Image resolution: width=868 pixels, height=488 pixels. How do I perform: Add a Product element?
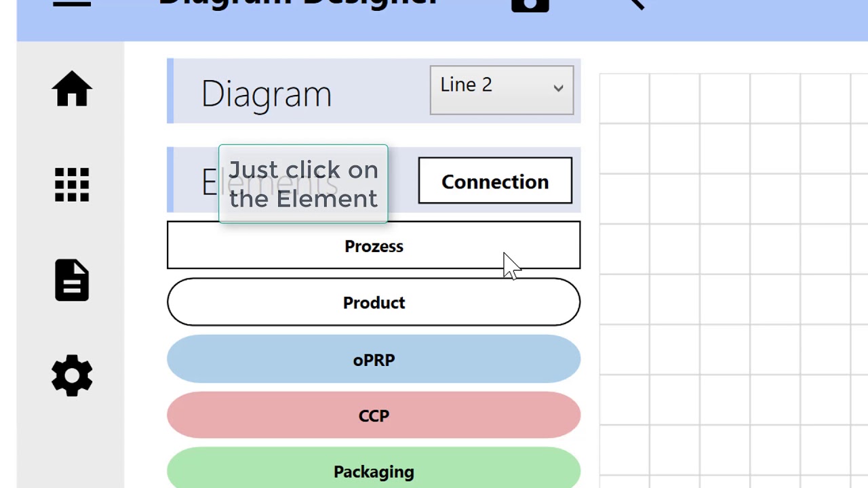point(374,302)
